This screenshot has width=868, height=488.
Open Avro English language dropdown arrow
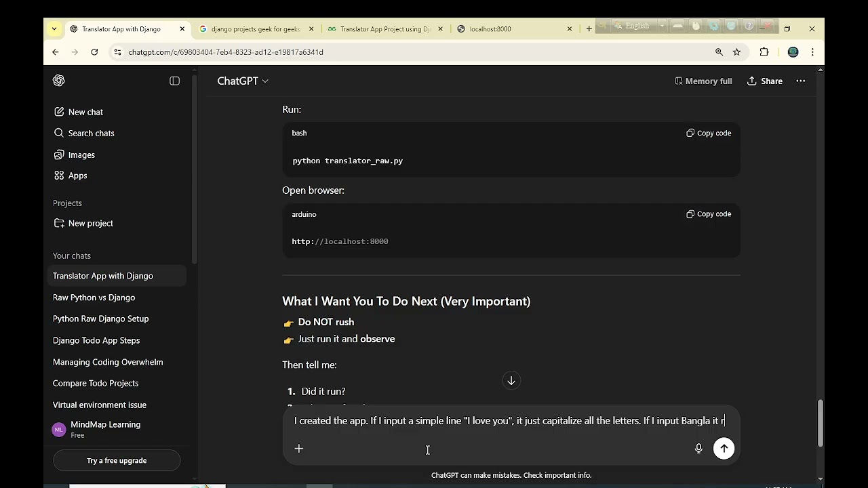[x=663, y=26]
